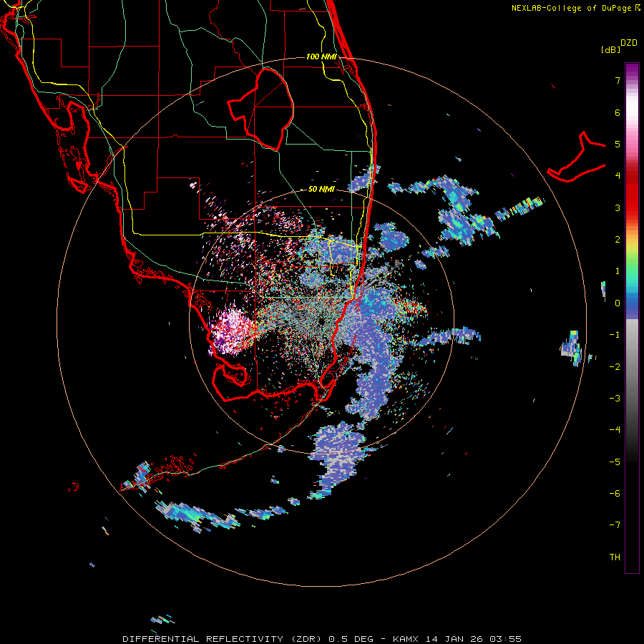Screen dimensions: 644x644
Task: Click the [dB] unit label
Action: pos(610,49)
